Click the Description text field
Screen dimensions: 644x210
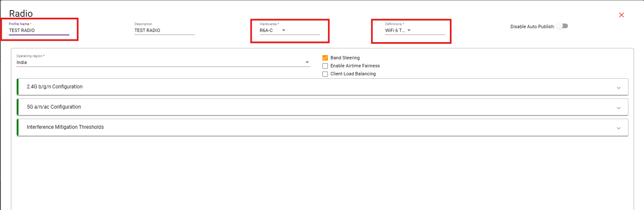(164, 30)
